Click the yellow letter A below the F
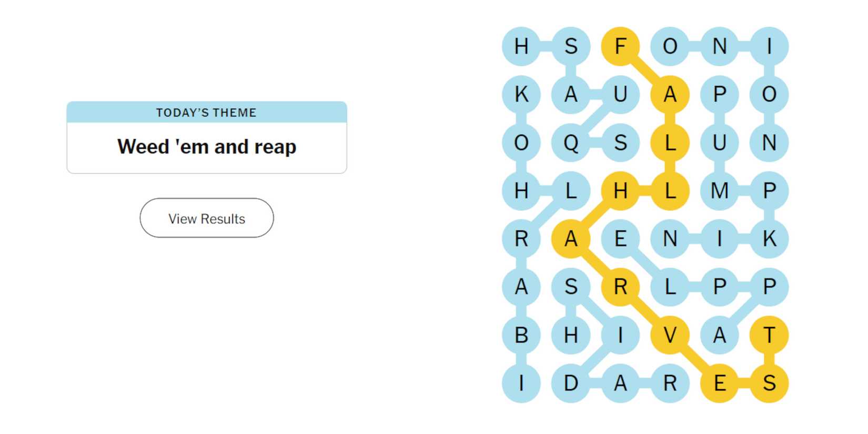This screenshot has height=434, width=868. point(670,95)
